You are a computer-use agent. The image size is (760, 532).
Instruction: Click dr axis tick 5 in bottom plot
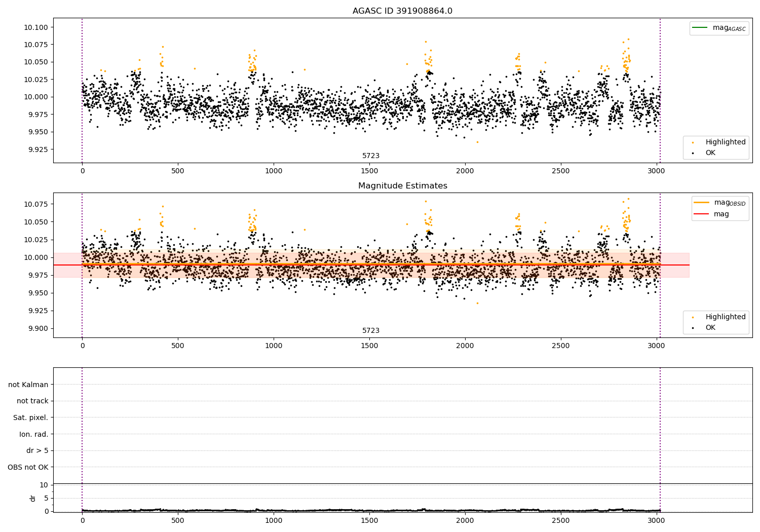point(46,498)
